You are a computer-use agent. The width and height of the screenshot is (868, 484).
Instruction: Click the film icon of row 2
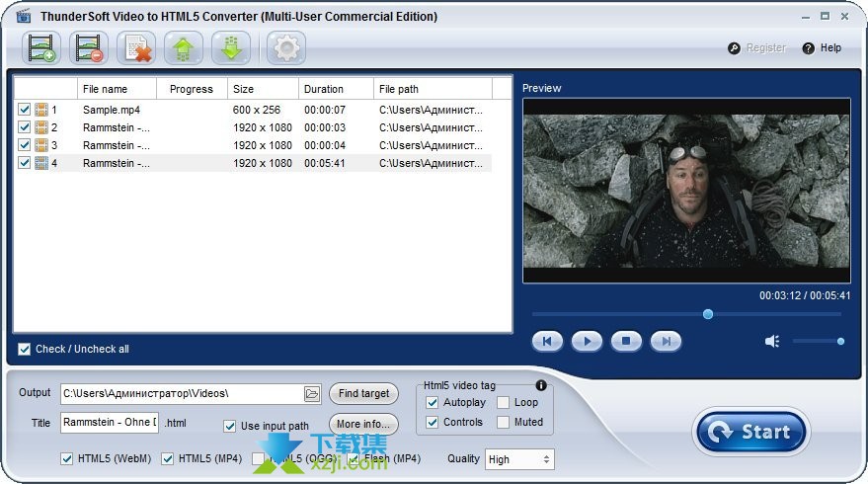point(41,127)
